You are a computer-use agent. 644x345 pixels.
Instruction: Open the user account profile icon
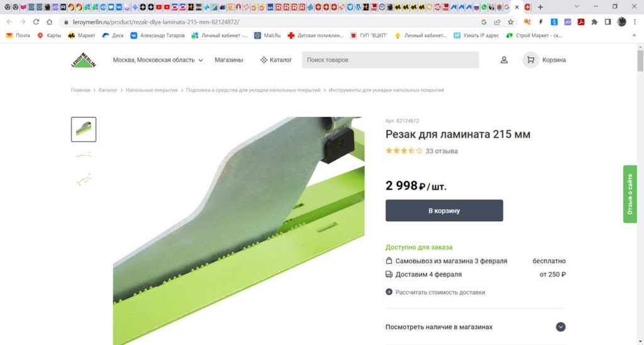pos(504,60)
